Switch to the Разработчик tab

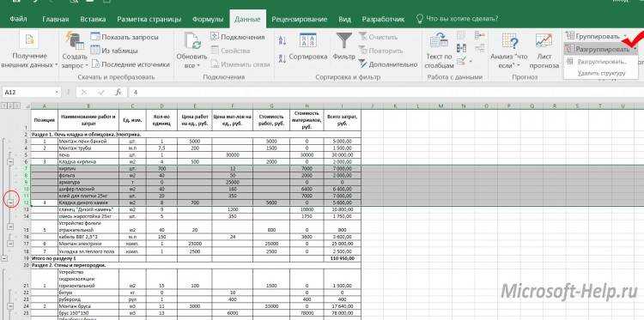pyautogui.click(x=383, y=19)
